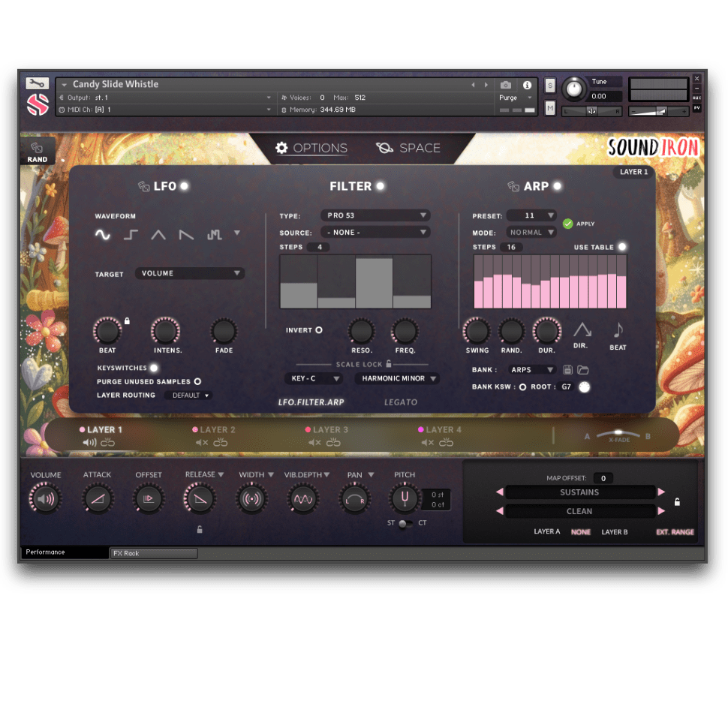This screenshot has width=728, height=728.
Task: Toggle LFO on/off
Action: [x=185, y=186]
